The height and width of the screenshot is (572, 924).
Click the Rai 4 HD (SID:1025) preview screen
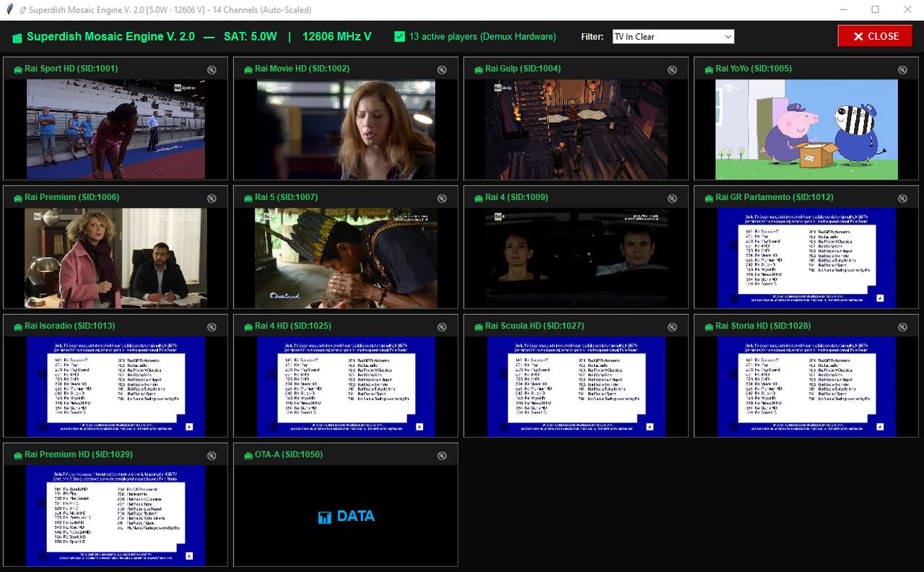tap(346, 386)
